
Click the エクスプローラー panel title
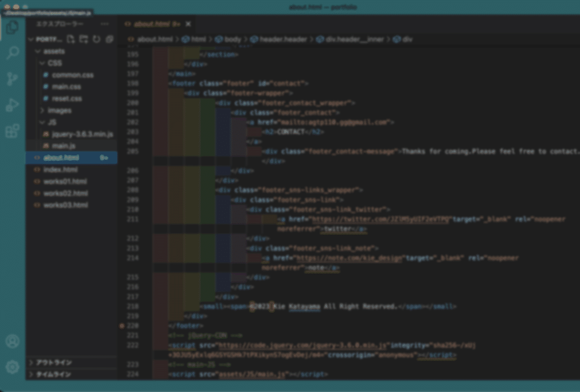coord(60,24)
